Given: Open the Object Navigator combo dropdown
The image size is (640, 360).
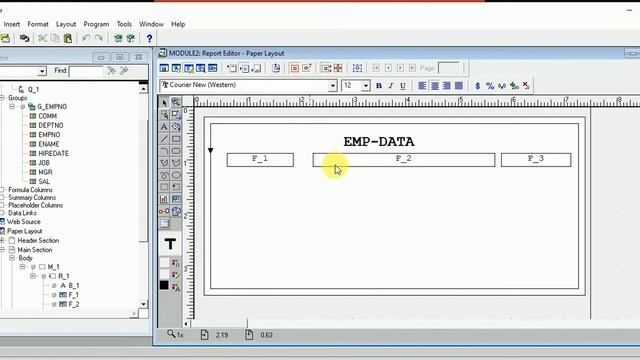Looking at the screenshot, I should coord(42,71).
